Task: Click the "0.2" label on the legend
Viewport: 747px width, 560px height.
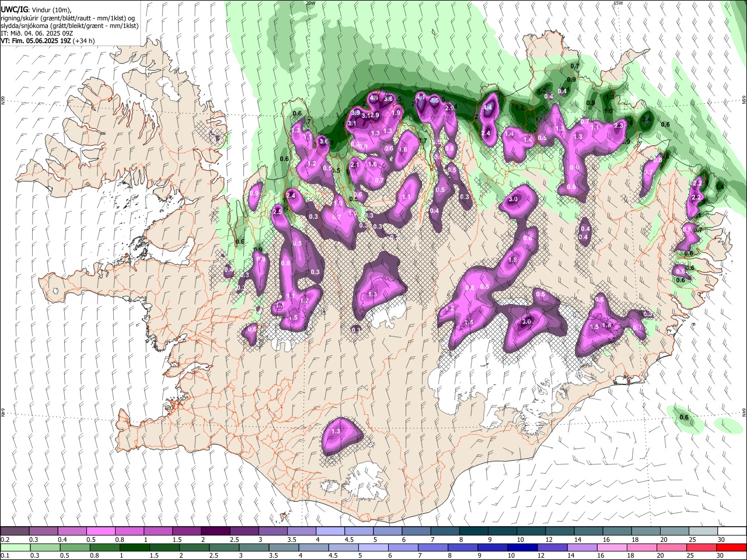Action: pyautogui.click(x=5, y=540)
